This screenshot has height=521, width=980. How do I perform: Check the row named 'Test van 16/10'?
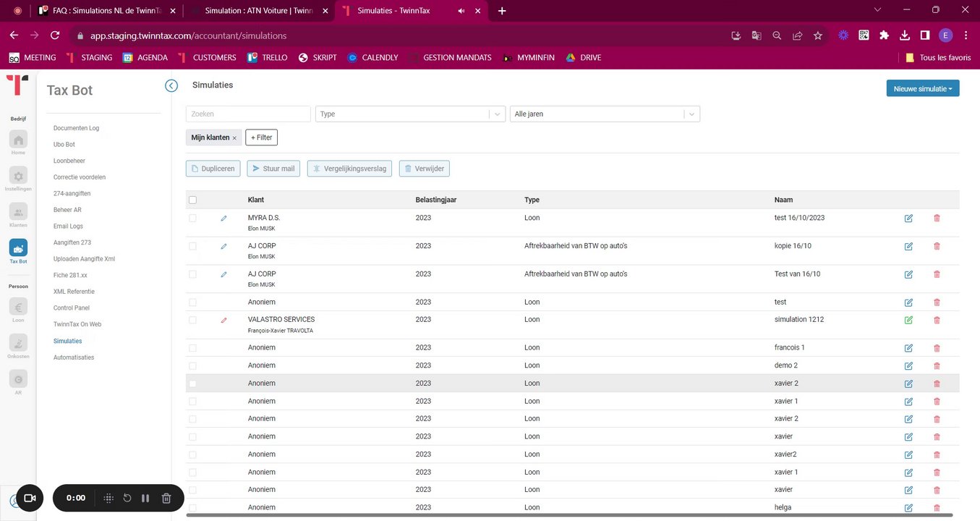(192, 274)
